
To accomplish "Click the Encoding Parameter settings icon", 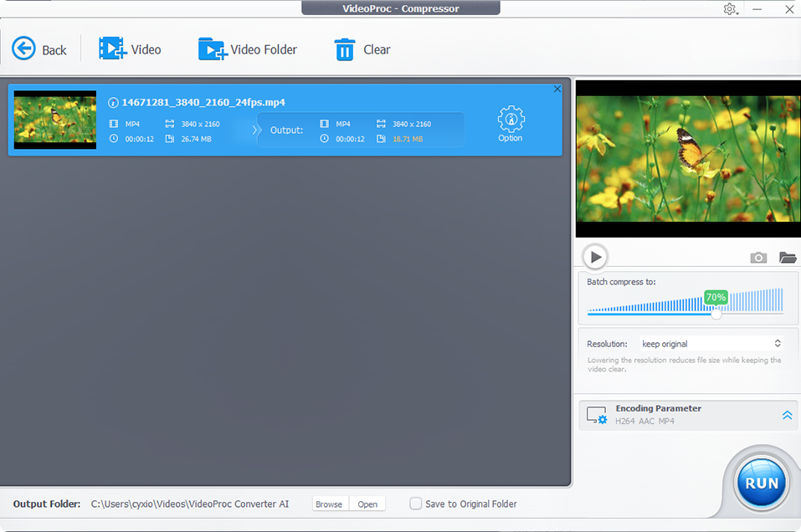I will click(597, 415).
